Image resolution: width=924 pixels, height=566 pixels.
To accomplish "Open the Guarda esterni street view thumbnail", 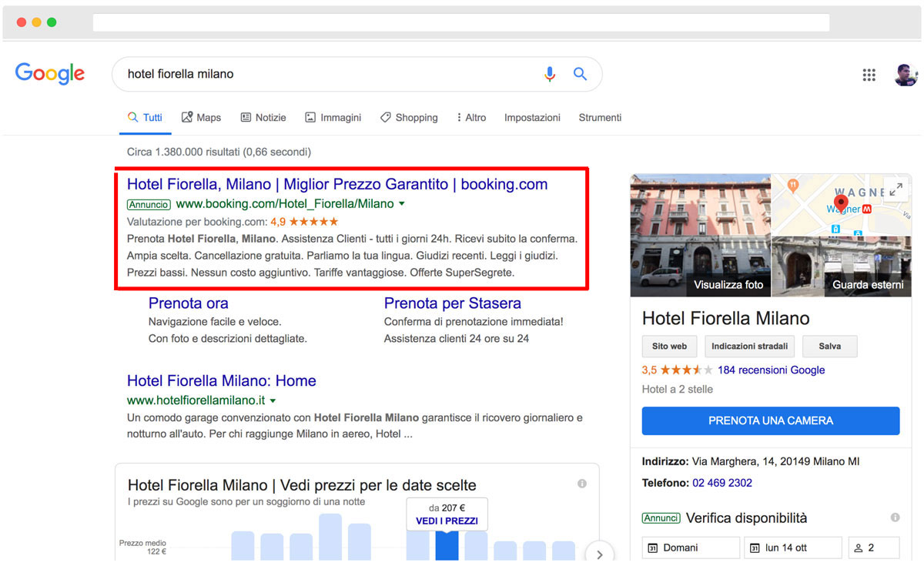I will click(x=841, y=266).
